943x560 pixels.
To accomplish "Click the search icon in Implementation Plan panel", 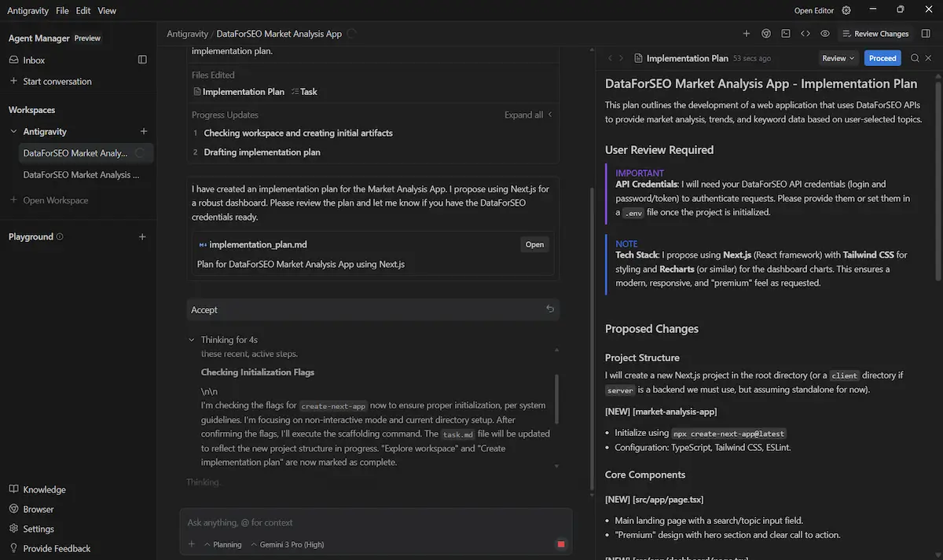I will (x=915, y=58).
